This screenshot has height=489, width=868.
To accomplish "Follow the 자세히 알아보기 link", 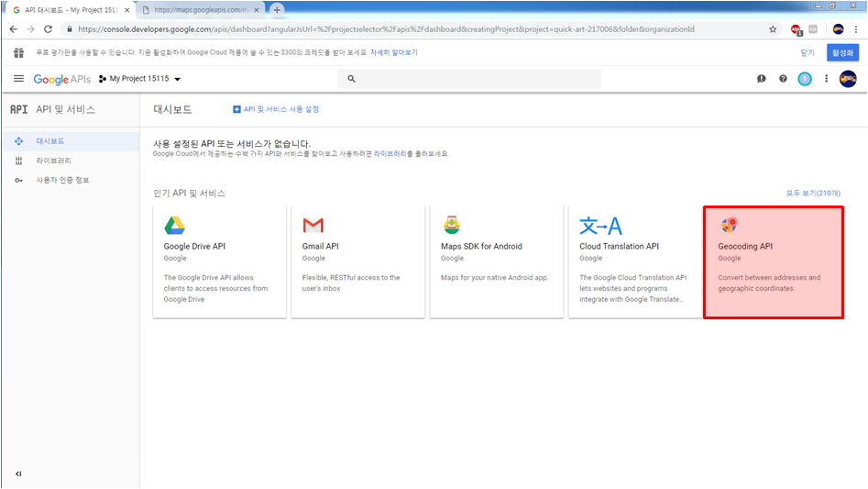I will click(x=393, y=52).
